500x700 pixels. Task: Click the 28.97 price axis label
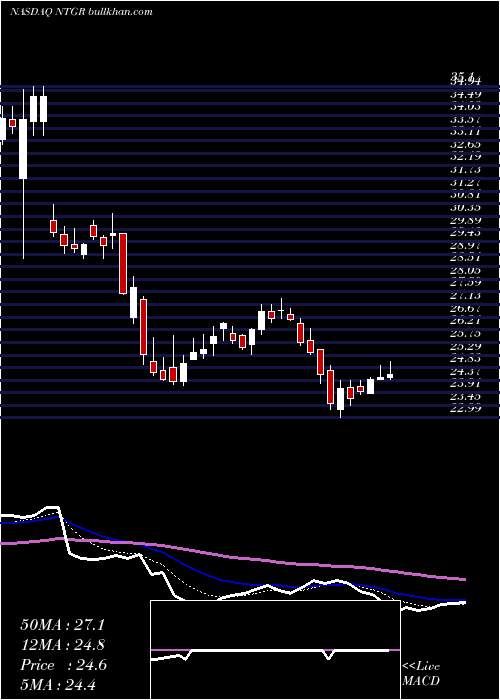(x=465, y=246)
